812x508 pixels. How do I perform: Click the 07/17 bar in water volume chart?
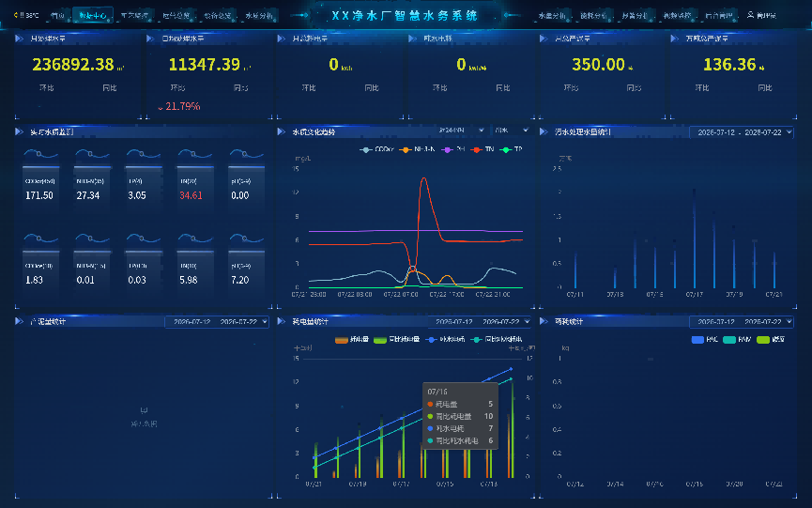pos(695,239)
